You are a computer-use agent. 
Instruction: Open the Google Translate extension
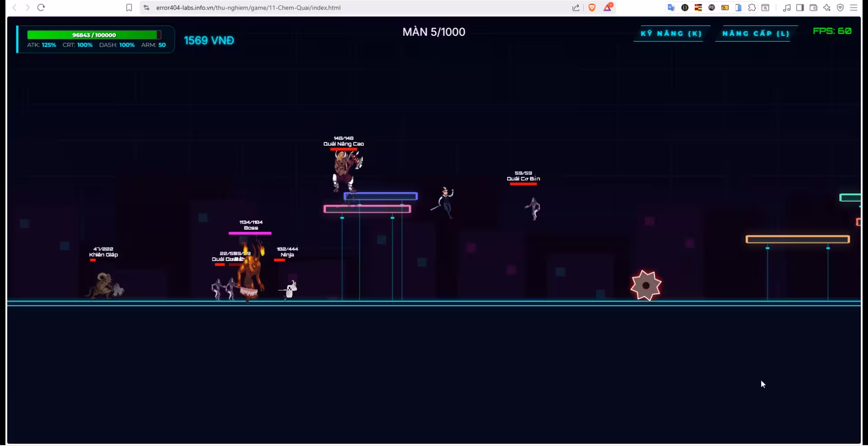(671, 8)
